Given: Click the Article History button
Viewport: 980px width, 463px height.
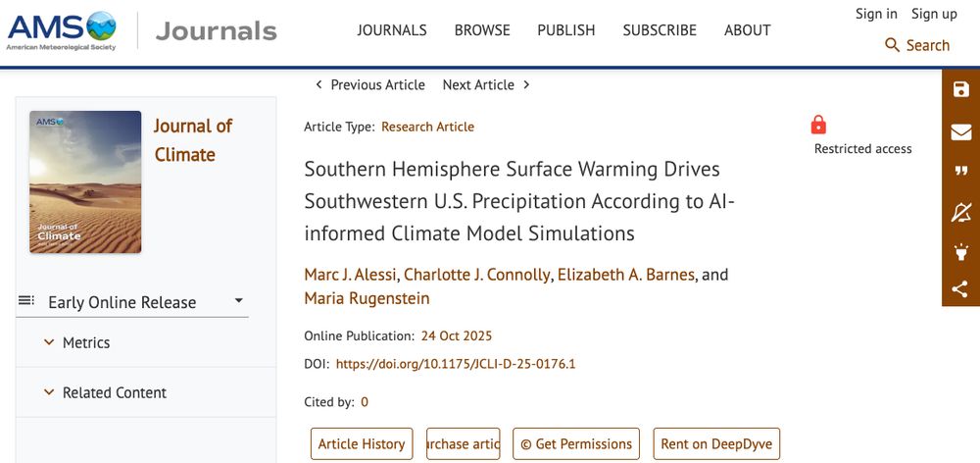Looking at the screenshot, I should pos(361,443).
